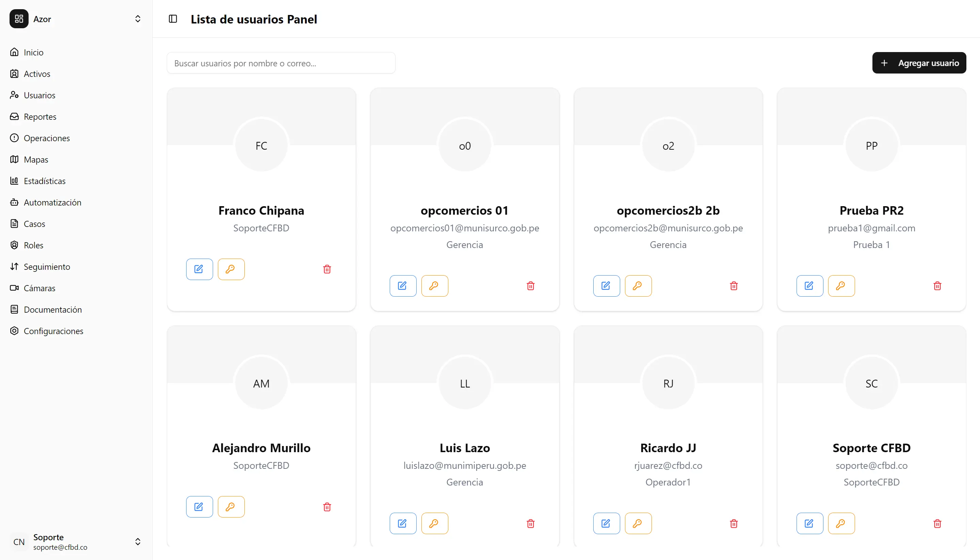
Task: Delete the Prueba PR2 user via trash icon
Action: 937,286
